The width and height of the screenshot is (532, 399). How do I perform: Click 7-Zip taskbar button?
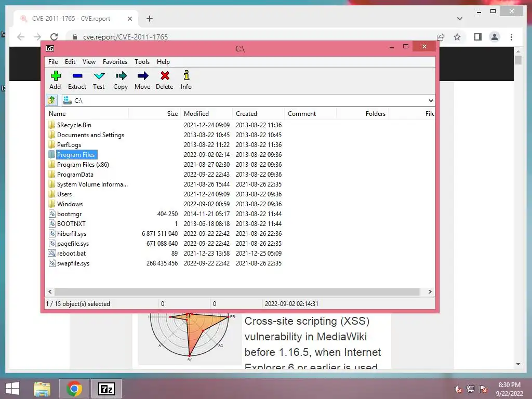click(x=107, y=389)
